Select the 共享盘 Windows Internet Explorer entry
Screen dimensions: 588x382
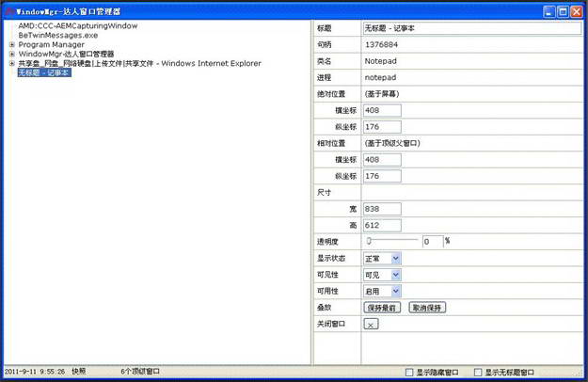coord(140,63)
